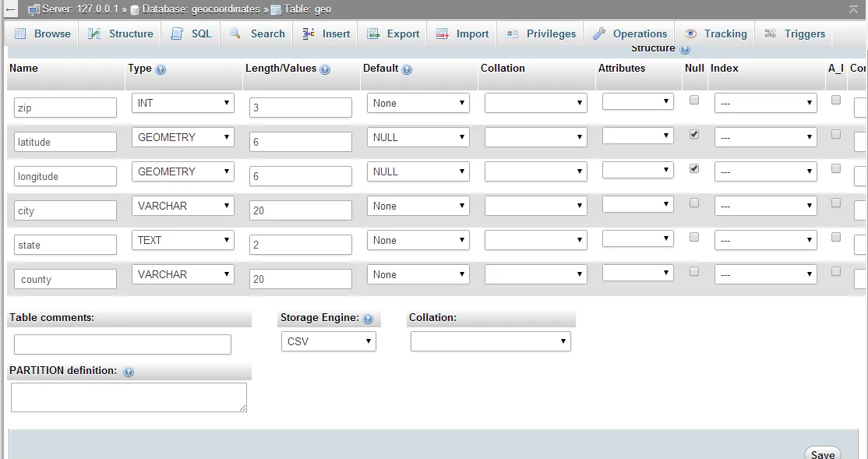Enable Null for county row
This screenshot has height=459, width=868.
pyautogui.click(x=693, y=272)
